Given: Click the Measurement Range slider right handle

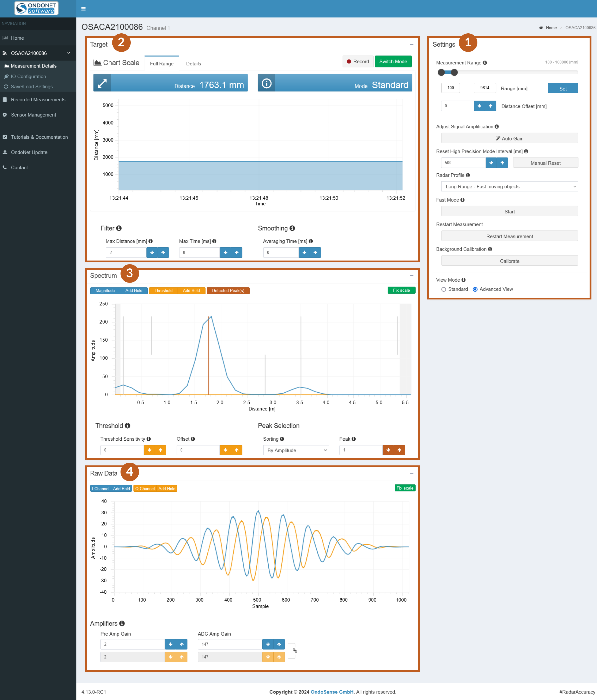Looking at the screenshot, I should pos(454,72).
